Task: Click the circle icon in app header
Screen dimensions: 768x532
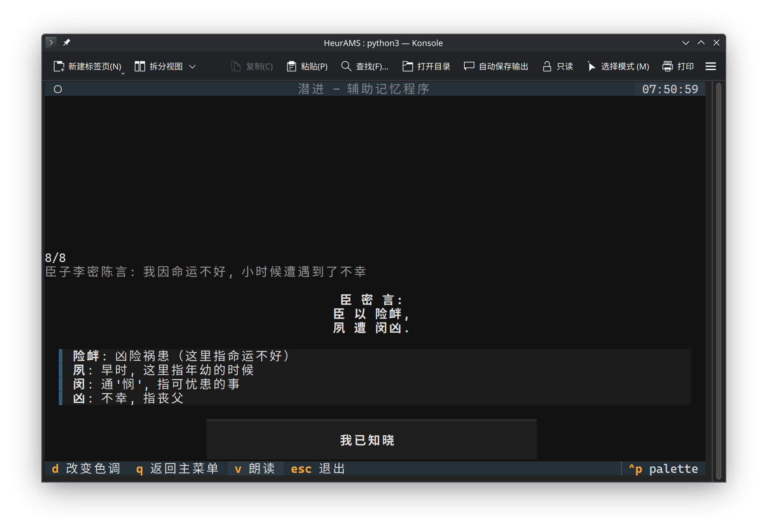Action: tap(58, 89)
